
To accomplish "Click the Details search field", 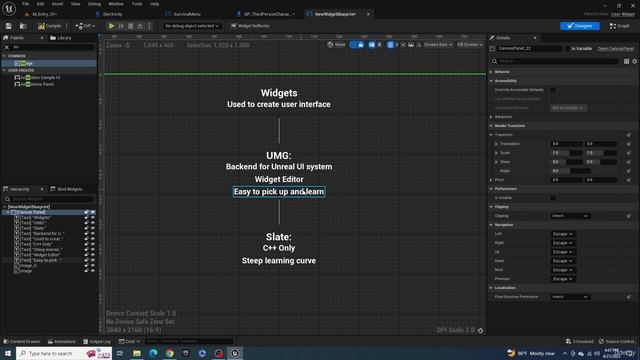I will (x=555, y=61).
